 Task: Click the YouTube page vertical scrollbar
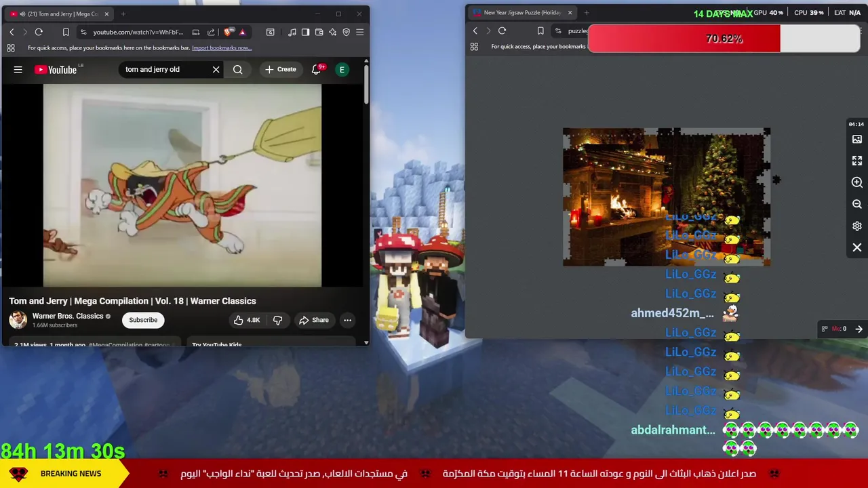(366, 85)
